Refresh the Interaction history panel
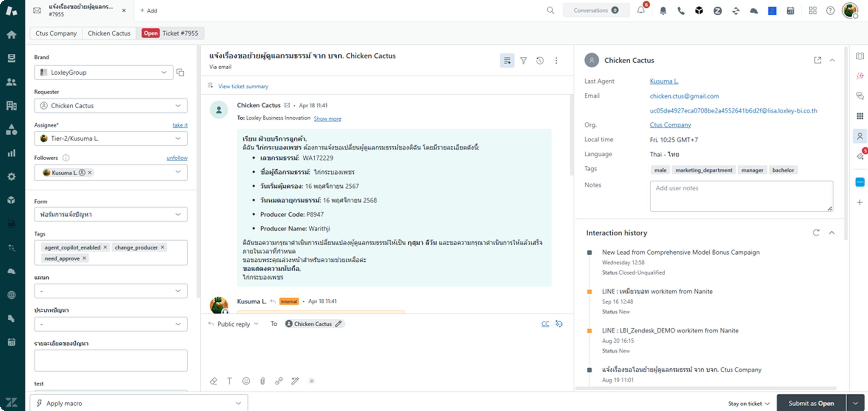Screen dimensions: 868x411 point(816,233)
